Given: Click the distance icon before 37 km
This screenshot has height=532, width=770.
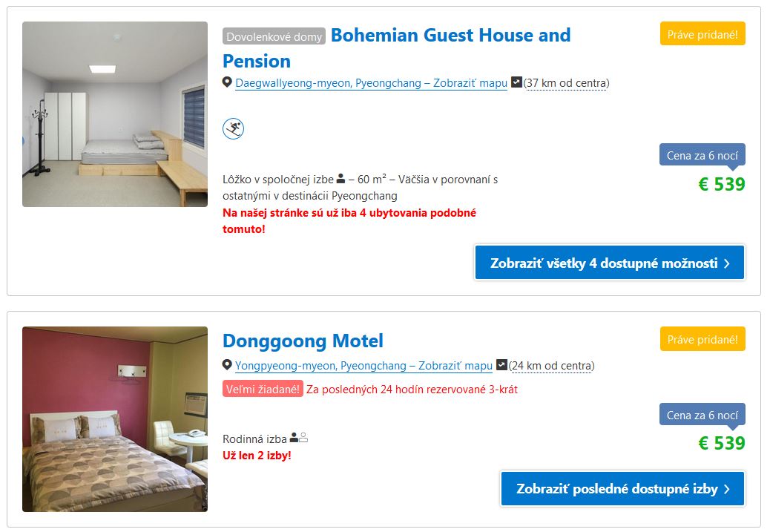Looking at the screenshot, I should (x=517, y=82).
